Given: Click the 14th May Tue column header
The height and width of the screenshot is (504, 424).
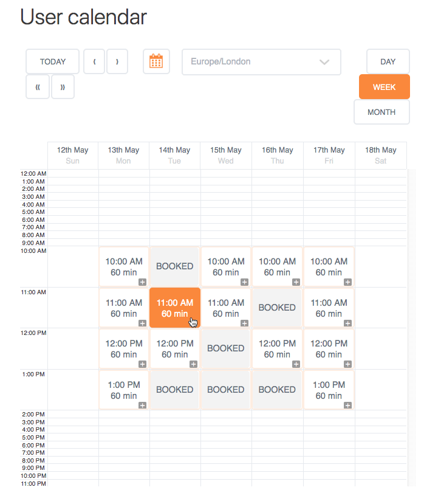Looking at the screenshot, I should coord(174,155).
